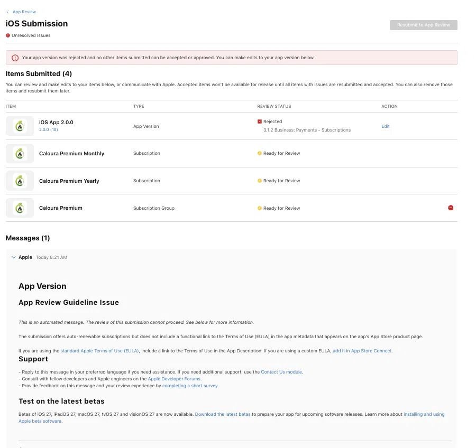Click the REVIEW STATUS column header
Image resolution: width=476 pixels, height=448 pixels.
[x=274, y=107]
